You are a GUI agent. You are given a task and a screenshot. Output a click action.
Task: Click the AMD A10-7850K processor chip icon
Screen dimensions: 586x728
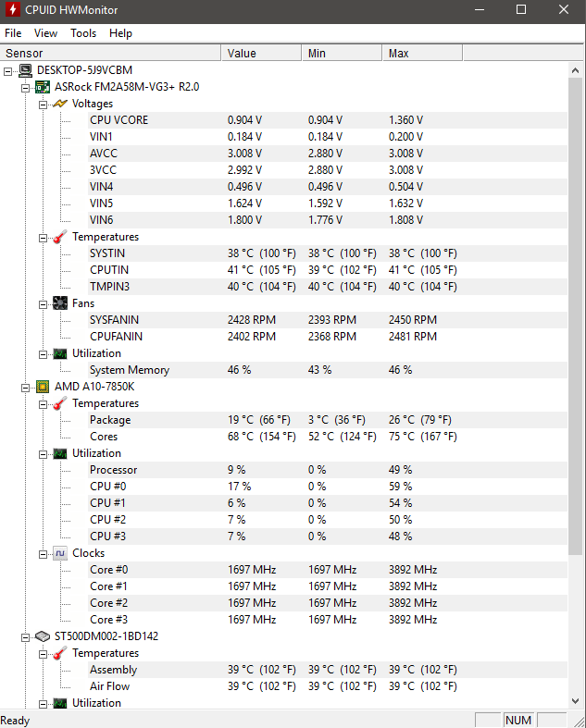[x=43, y=387]
